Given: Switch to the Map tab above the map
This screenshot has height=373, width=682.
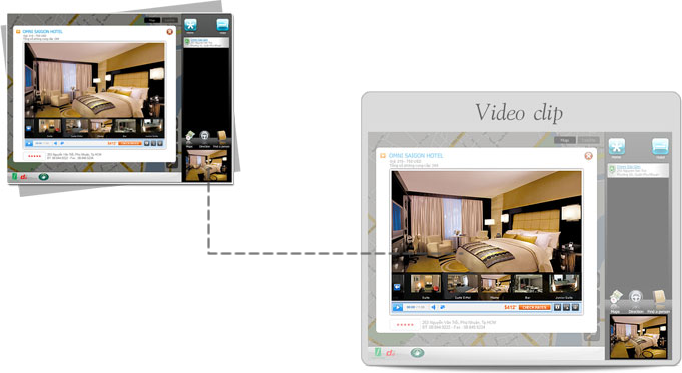Looking at the screenshot, I should 565,140.
